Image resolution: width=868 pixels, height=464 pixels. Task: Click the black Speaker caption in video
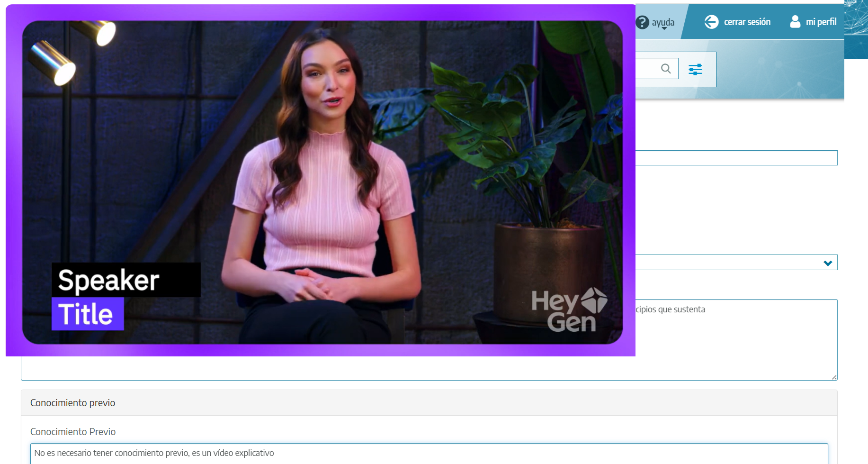(126, 280)
